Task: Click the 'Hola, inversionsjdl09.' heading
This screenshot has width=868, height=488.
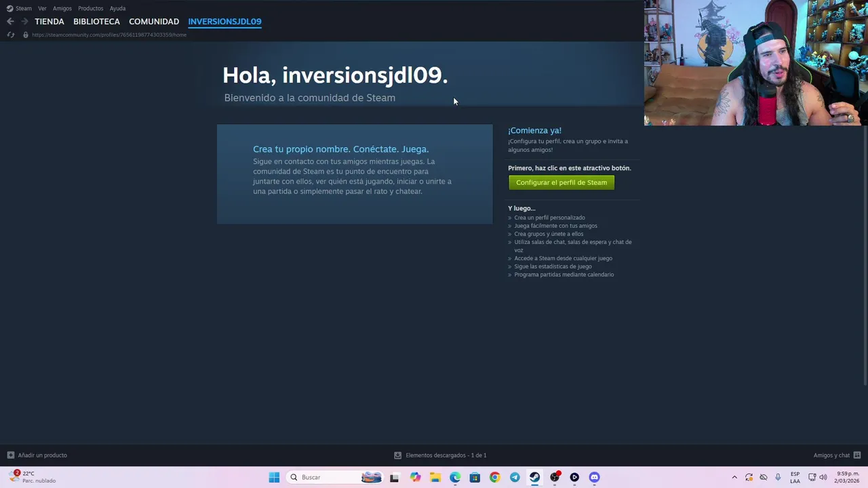Action: (335, 75)
